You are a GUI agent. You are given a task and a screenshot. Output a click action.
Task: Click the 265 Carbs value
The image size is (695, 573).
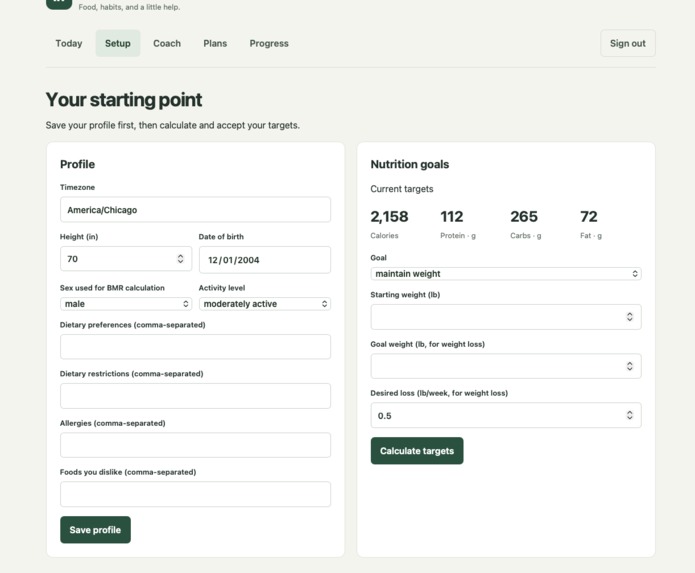click(523, 217)
